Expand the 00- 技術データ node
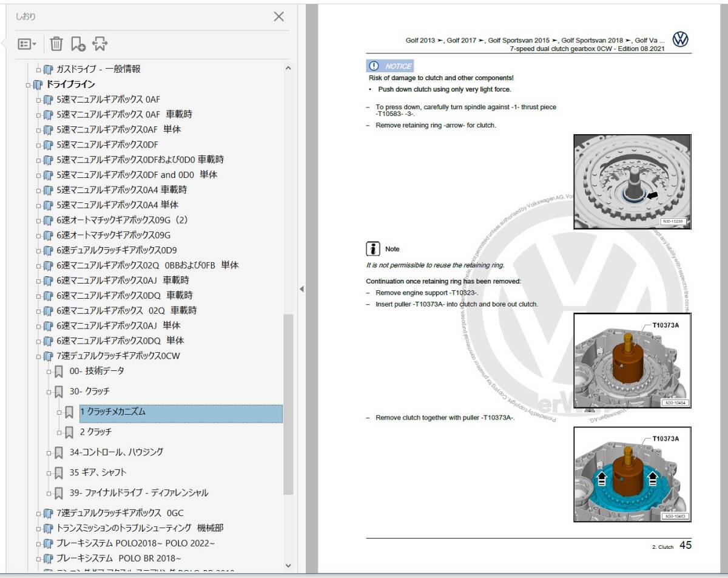This screenshot has height=578, width=728. (49, 372)
